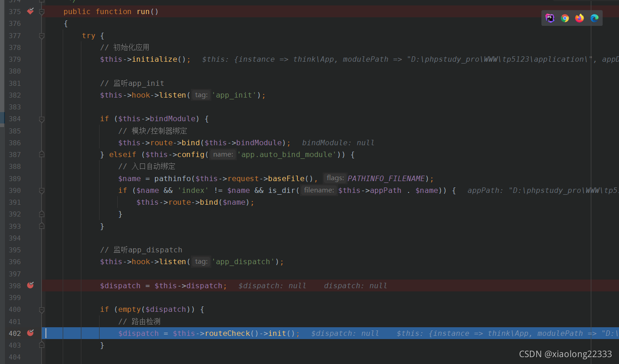Click the 'name:' parameter hint on line 387
Viewport: 619px width, 364px height.
click(x=223, y=154)
